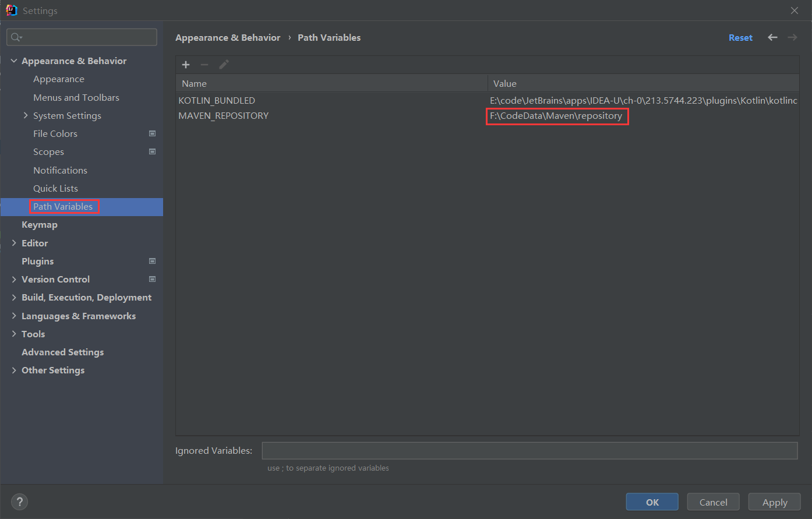
Task: Click the back navigation arrow
Action: (x=772, y=37)
